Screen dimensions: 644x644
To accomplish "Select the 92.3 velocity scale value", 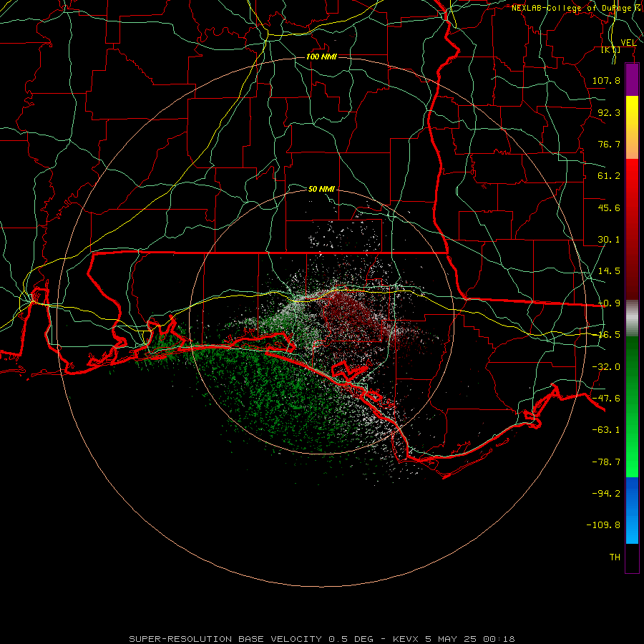I will [x=609, y=112].
